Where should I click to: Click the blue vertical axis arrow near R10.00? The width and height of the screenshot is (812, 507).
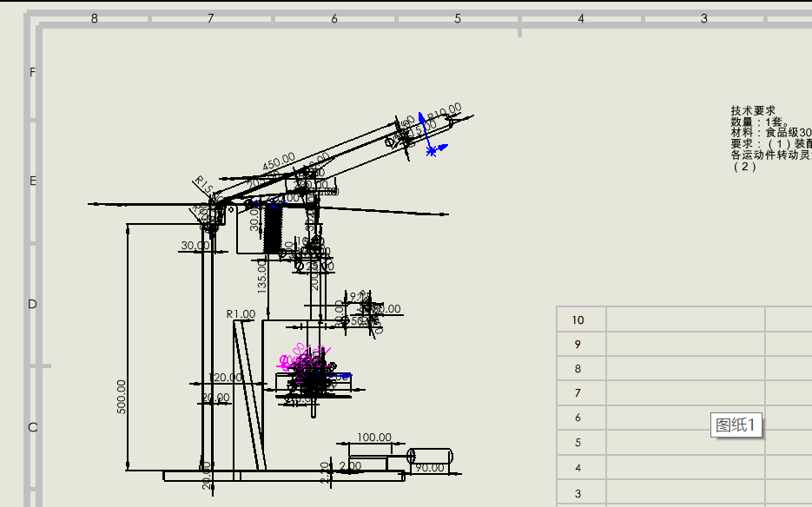421,115
